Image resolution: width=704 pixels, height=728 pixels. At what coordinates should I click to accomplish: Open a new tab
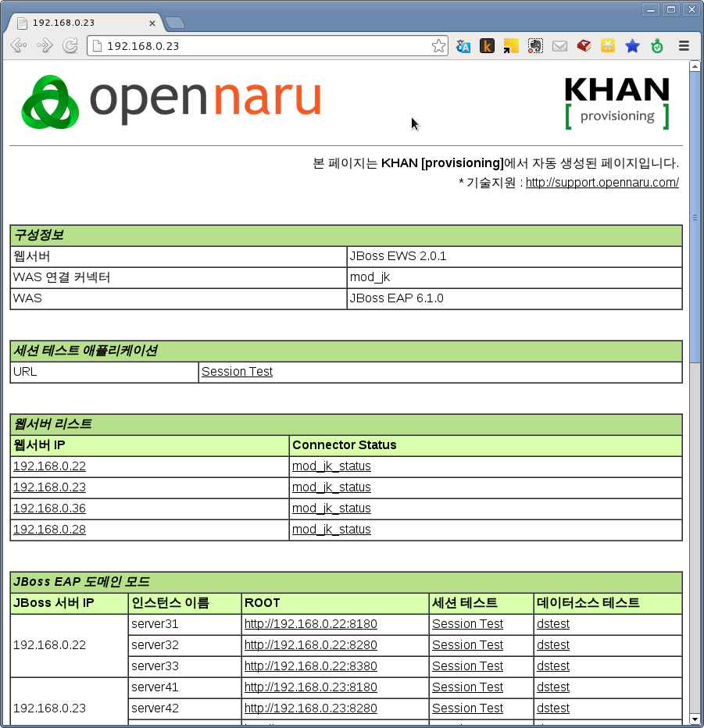(174, 23)
